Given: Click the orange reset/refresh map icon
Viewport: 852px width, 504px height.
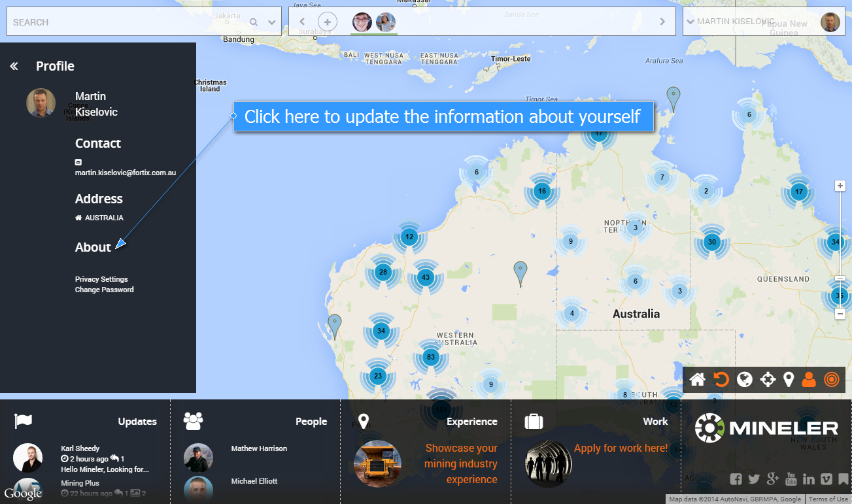Looking at the screenshot, I should (x=721, y=380).
